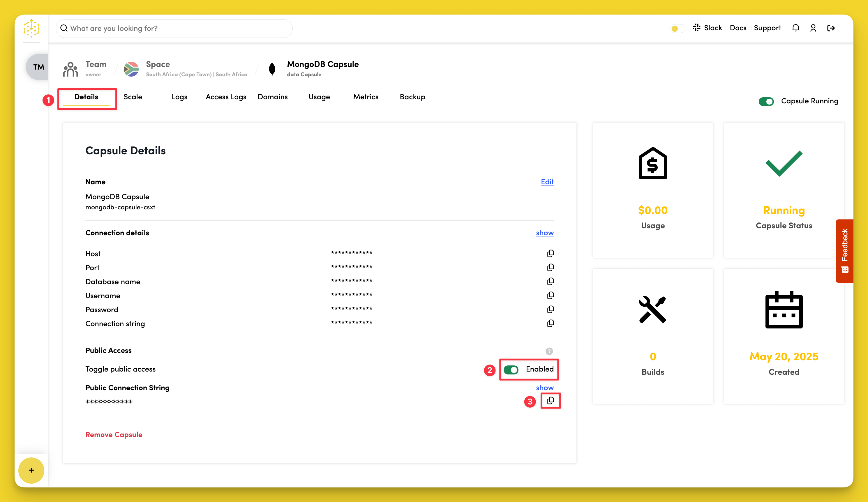Switch to the Scale tab
The image size is (868, 502).
coord(133,97)
